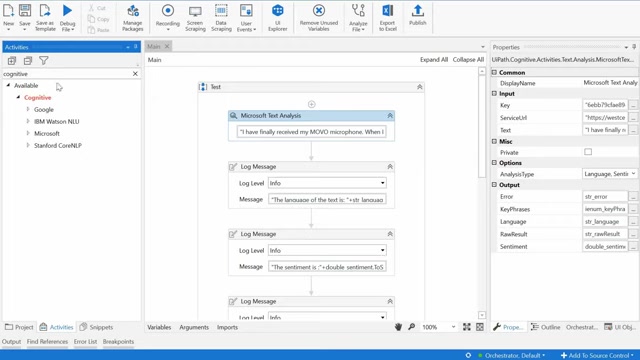
Task: Collapse the Microsoft Text Analysis activity
Action: [390, 116]
